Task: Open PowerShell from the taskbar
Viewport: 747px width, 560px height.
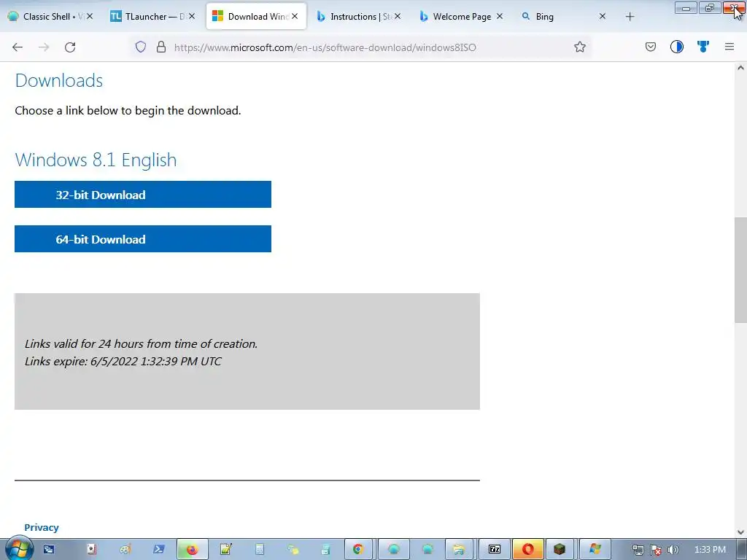Action: coord(158,550)
